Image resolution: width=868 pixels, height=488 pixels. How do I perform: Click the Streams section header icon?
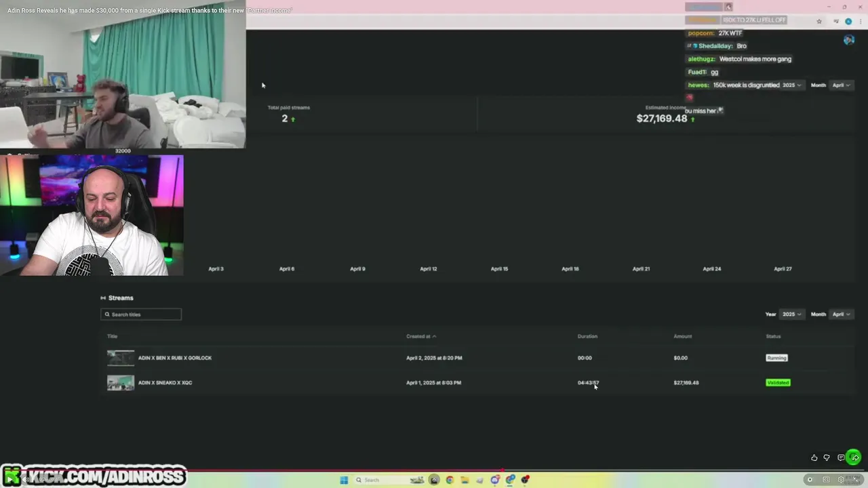[x=103, y=298]
